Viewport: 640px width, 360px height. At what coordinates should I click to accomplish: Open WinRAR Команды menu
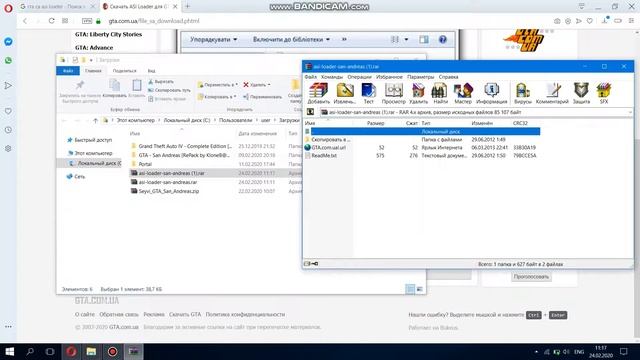332,77
